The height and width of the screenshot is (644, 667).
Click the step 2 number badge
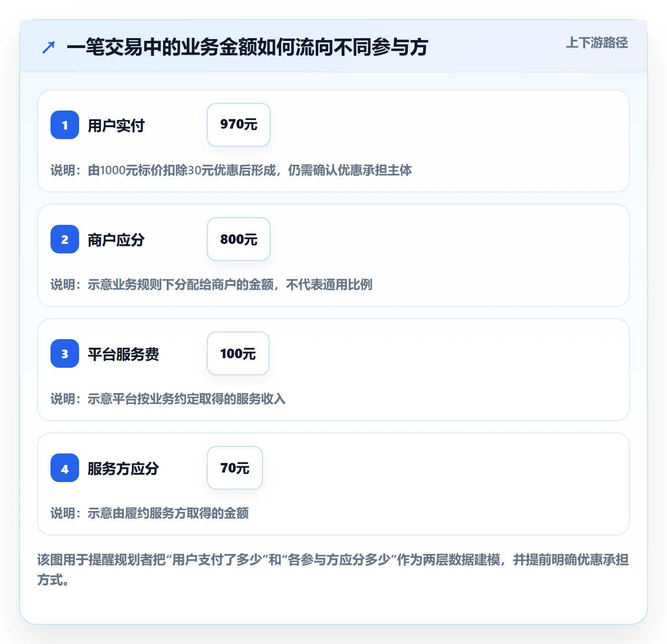coord(65,239)
